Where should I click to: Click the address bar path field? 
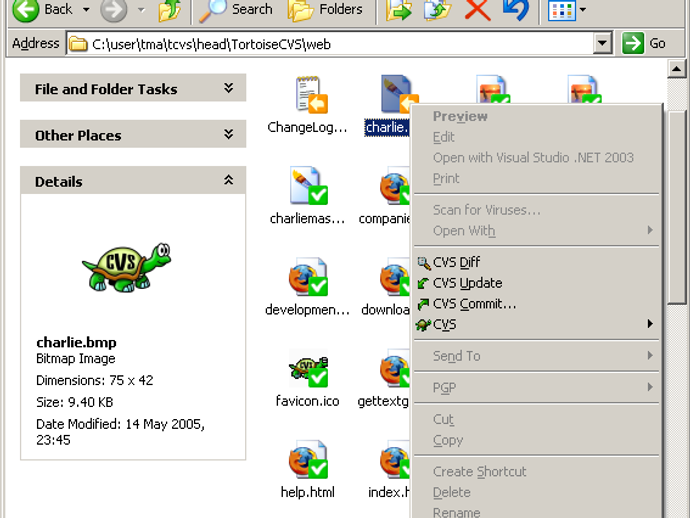coord(330,44)
